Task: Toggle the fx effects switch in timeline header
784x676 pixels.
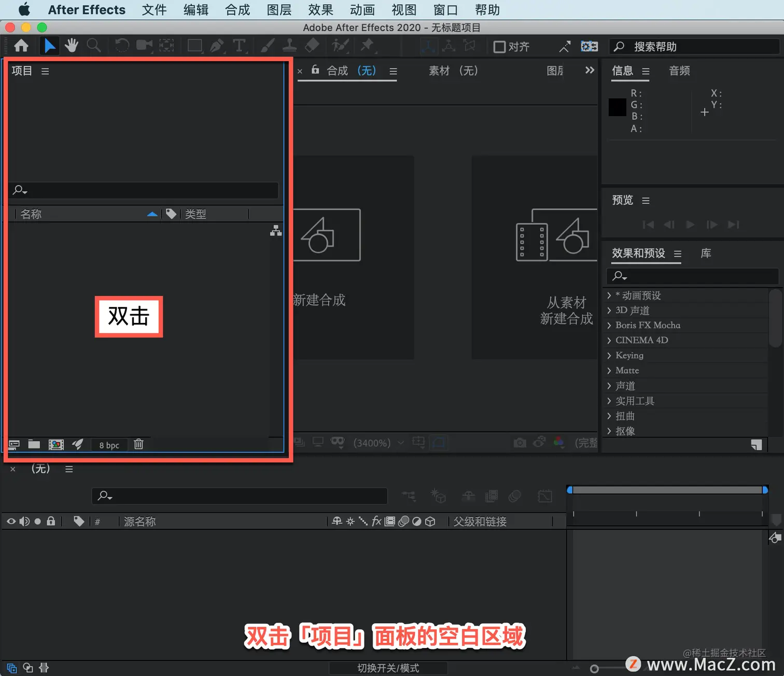Action: [377, 521]
